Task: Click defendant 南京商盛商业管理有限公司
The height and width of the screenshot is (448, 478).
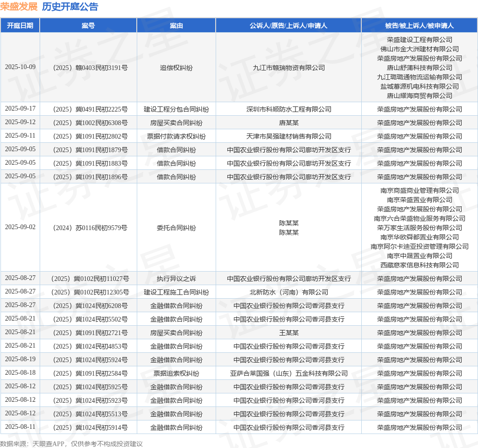Action: pos(420,190)
